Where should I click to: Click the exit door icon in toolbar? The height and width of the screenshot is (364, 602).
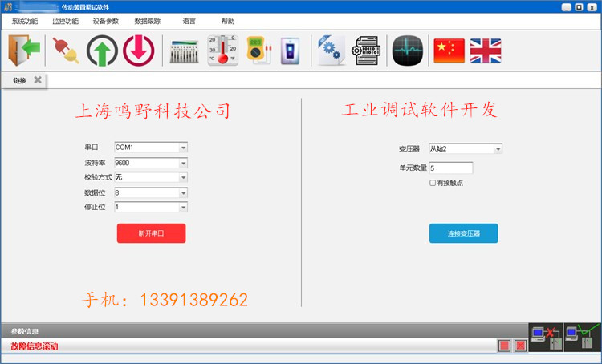[x=20, y=51]
